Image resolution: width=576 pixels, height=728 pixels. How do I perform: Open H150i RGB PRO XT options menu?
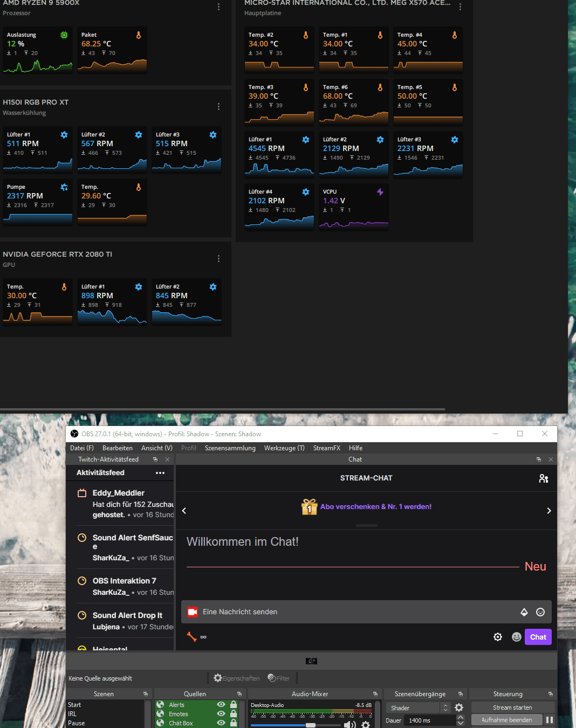tap(218, 107)
